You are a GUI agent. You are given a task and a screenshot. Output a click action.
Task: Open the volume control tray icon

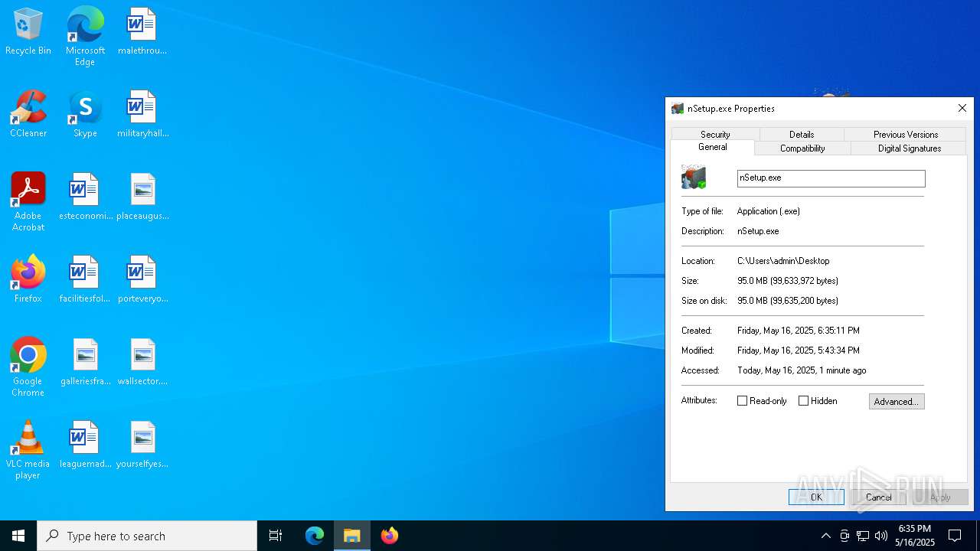(x=881, y=536)
